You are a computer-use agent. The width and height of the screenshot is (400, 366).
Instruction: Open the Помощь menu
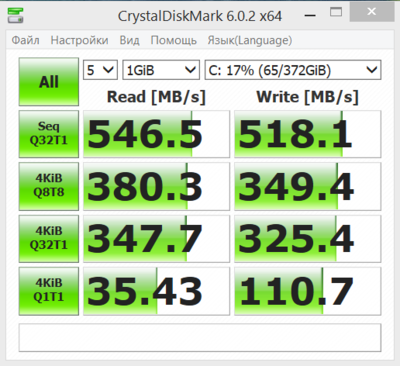pyautogui.click(x=173, y=40)
